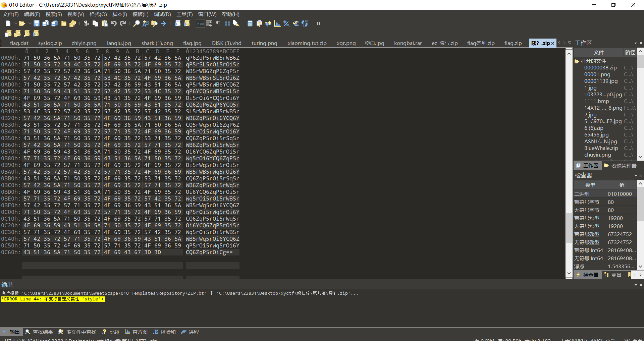Open the 输出 panel options dropdown

click(x=636, y=285)
